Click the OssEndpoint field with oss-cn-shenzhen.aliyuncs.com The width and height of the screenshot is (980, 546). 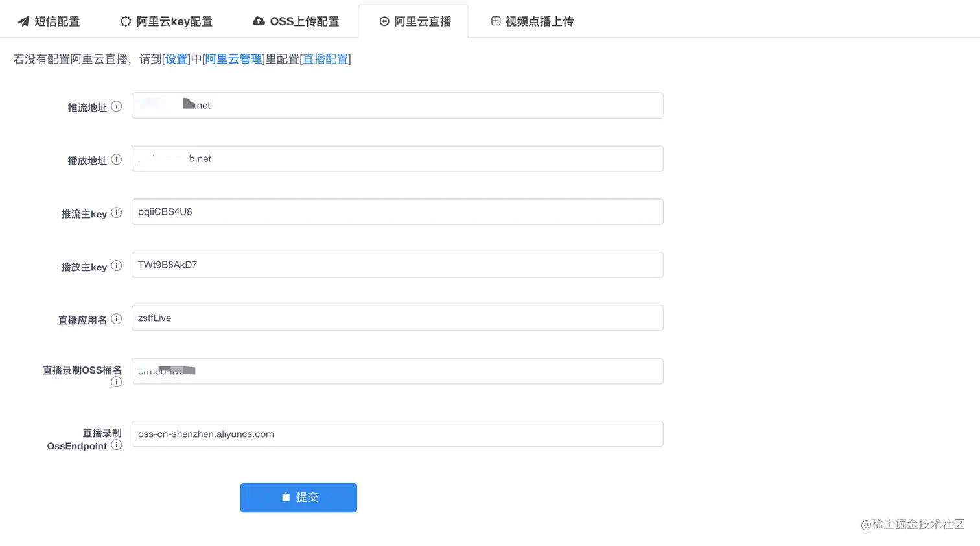click(397, 434)
